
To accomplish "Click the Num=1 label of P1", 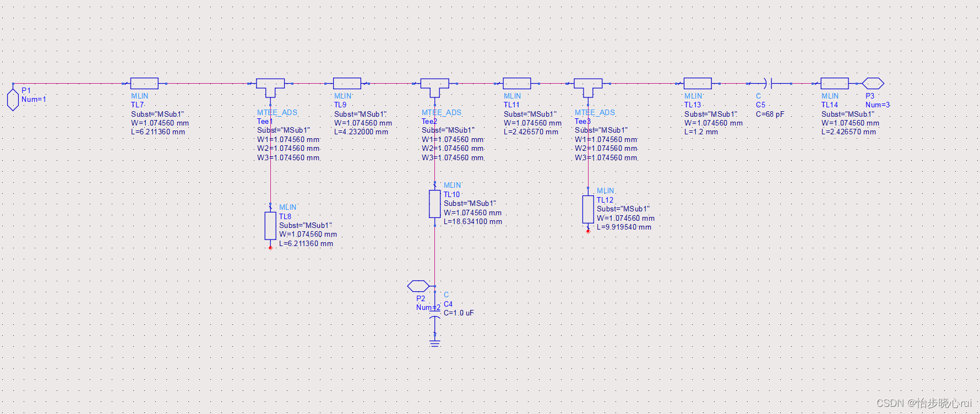I will coord(34,99).
